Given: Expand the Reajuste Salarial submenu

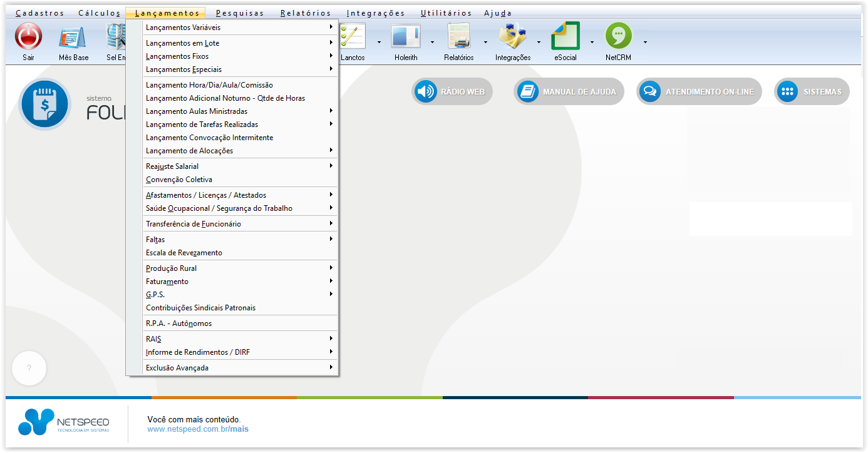Looking at the screenshot, I should point(240,166).
